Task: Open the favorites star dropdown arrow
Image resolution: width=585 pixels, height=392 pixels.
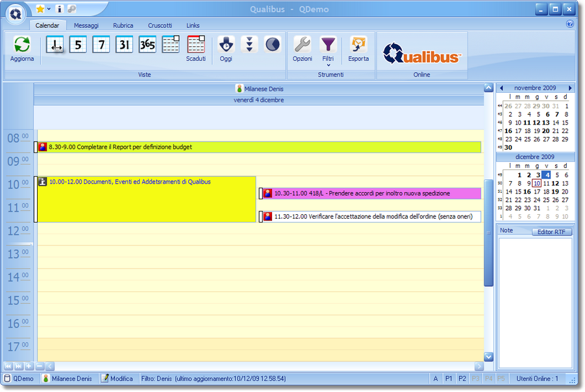Action: 49,9
